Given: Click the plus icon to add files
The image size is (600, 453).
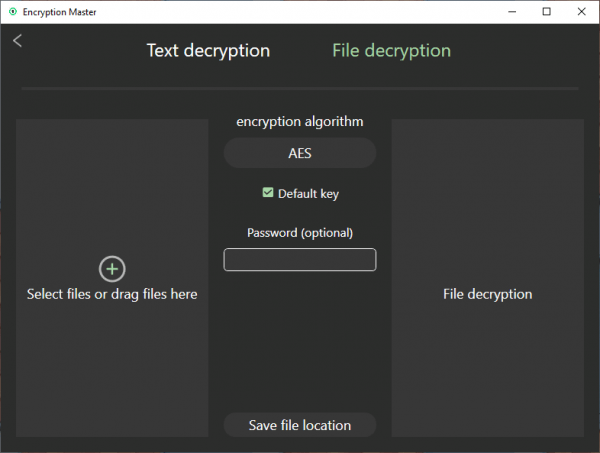Looking at the screenshot, I should tap(112, 269).
